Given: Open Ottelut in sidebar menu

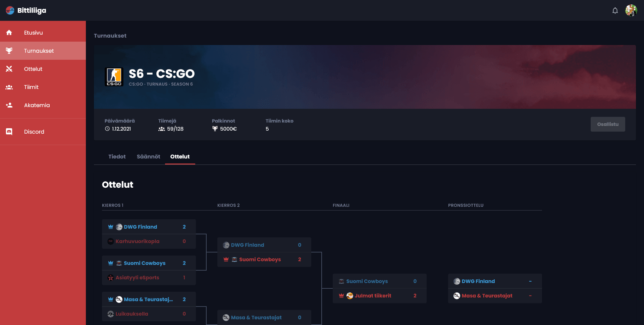Looking at the screenshot, I should click(43, 69).
